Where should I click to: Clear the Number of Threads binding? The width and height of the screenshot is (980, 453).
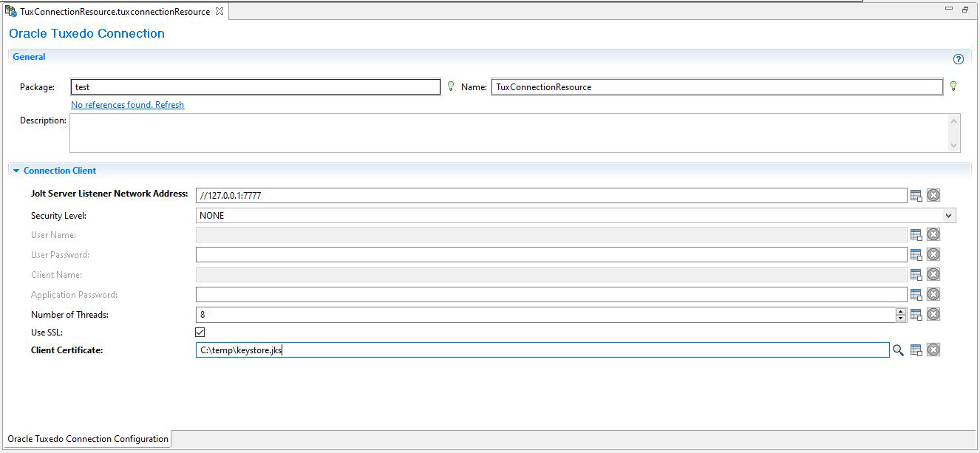point(933,315)
